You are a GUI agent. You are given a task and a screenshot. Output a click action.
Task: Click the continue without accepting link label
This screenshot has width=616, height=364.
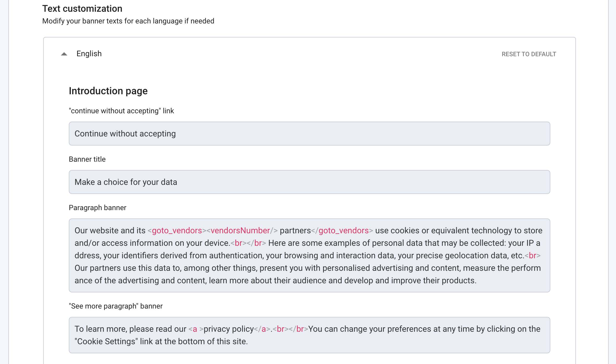(121, 111)
